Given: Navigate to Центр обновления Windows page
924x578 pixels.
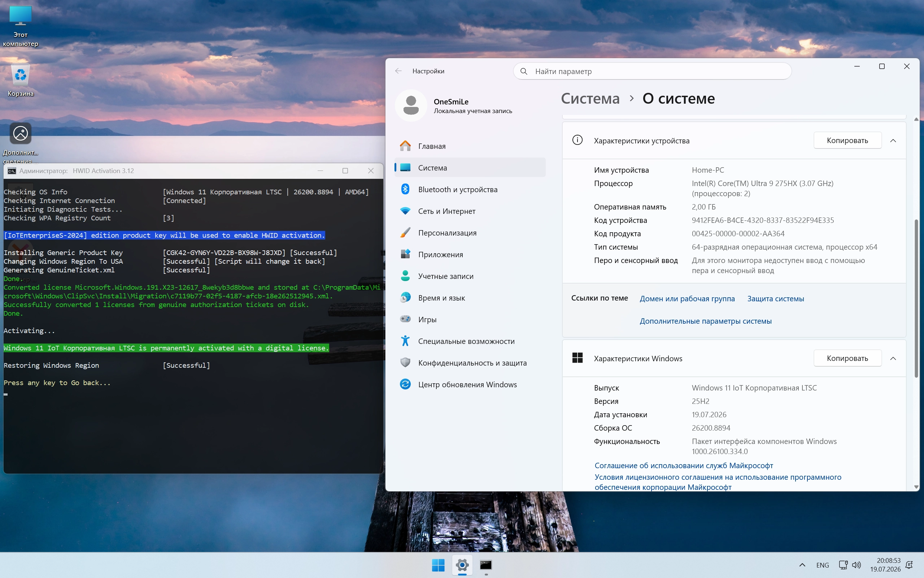Looking at the screenshot, I should 470,384.
